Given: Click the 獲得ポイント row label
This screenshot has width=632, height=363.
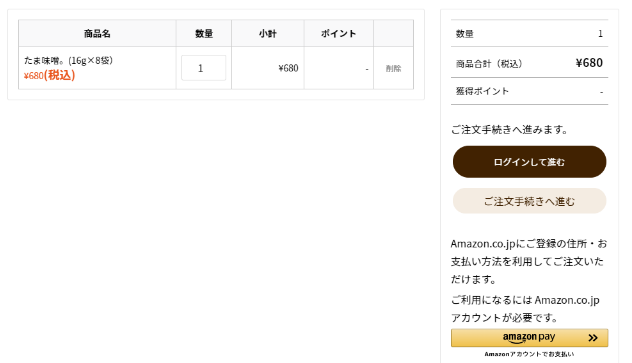Looking at the screenshot, I should tap(482, 91).
